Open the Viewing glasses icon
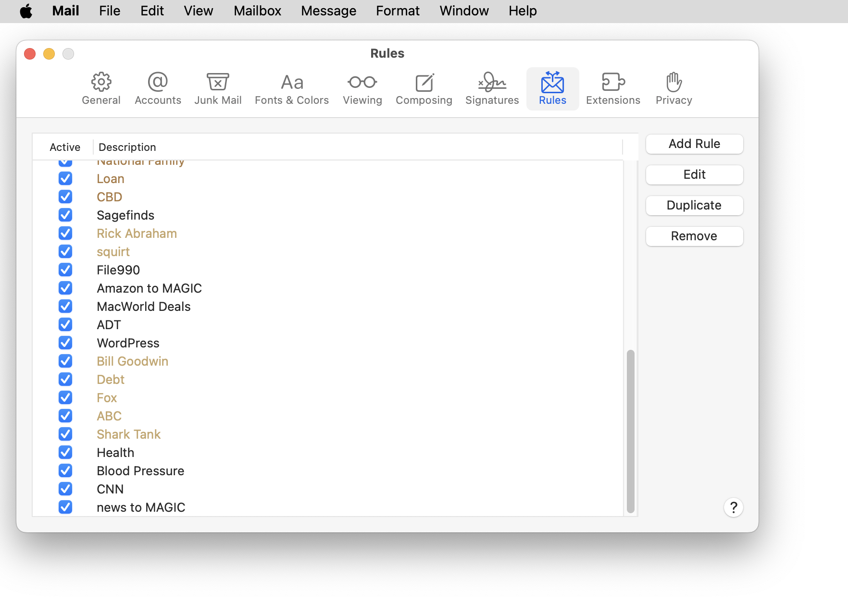Viewport: 848px width, 616px height. click(x=362, y=89)
